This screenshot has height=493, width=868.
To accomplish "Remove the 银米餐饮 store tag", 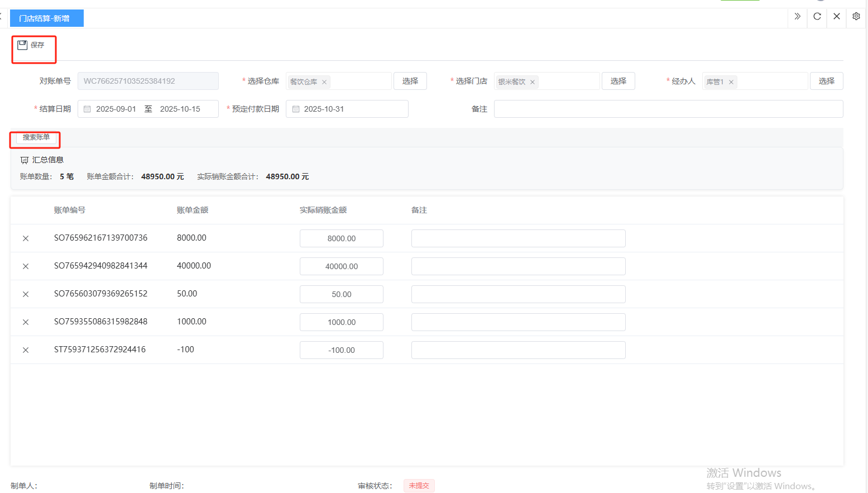I will 533,82.
